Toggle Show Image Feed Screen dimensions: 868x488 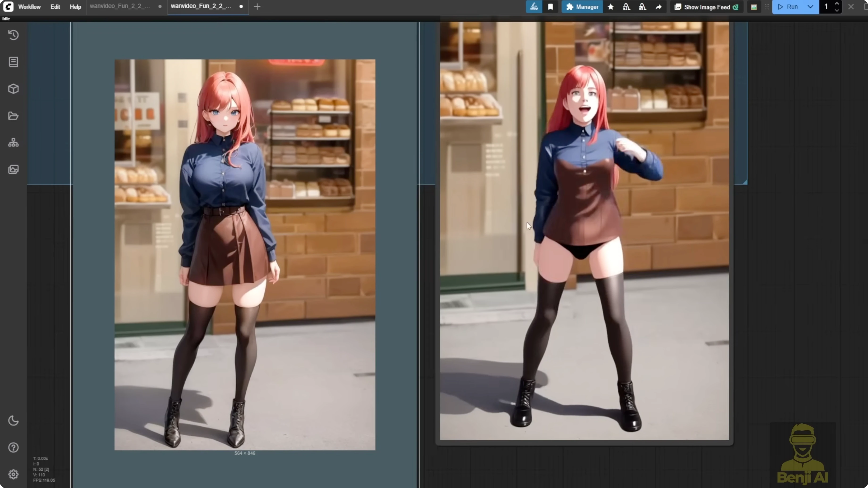point(706,7)
